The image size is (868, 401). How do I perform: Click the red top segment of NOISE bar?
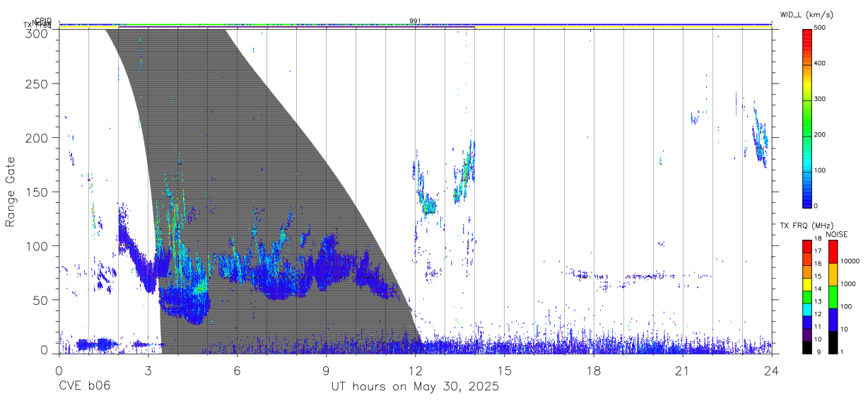point(833,252)
